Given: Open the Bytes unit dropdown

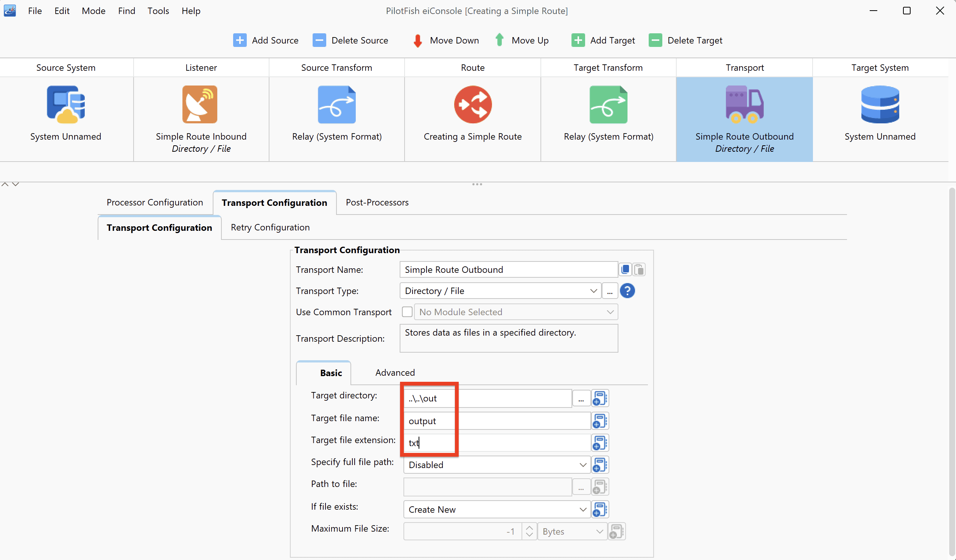Looking at the screenshot, I should [572, 532].
